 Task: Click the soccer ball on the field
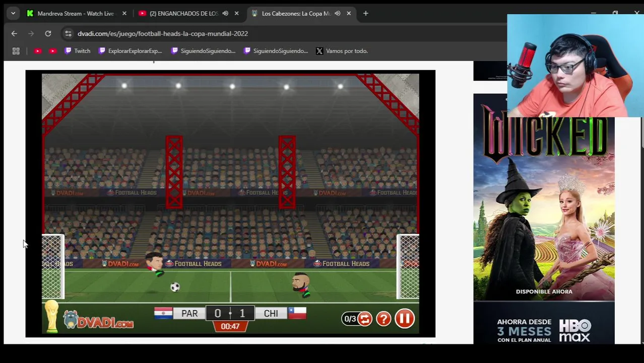pos(175,287)
